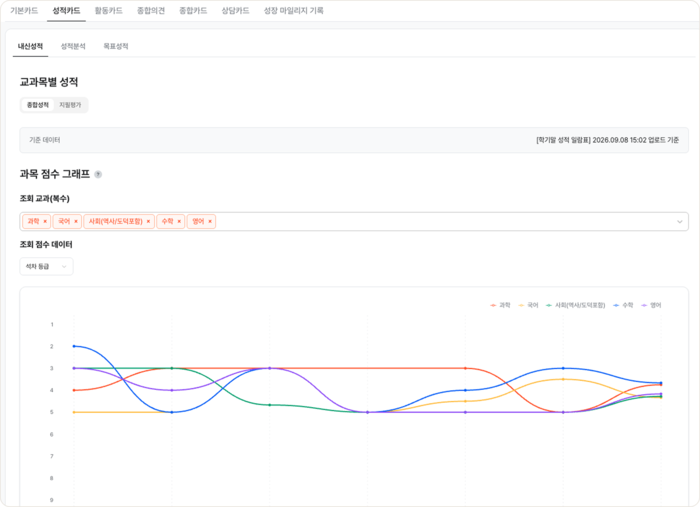Click the upload timestamp text 2026.09.08 15:02
Screen dimensions: 700x507
pyautogui.click(x=619, y=140)
